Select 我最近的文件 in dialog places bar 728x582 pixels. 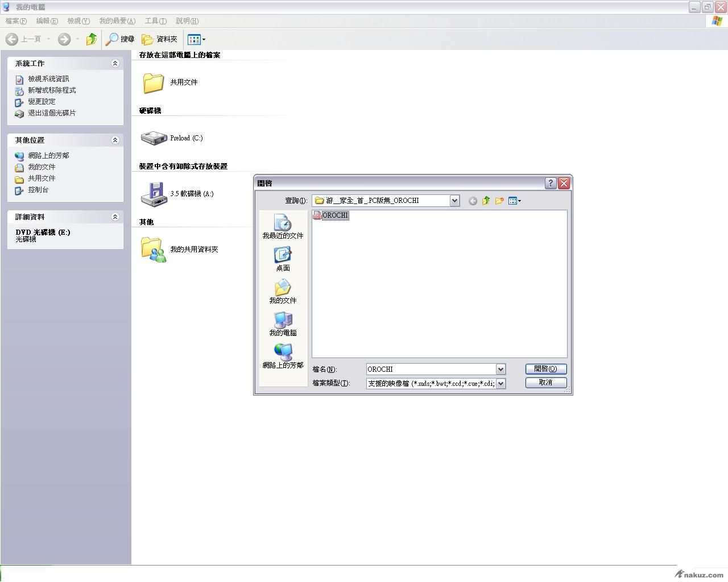(283, 226)
